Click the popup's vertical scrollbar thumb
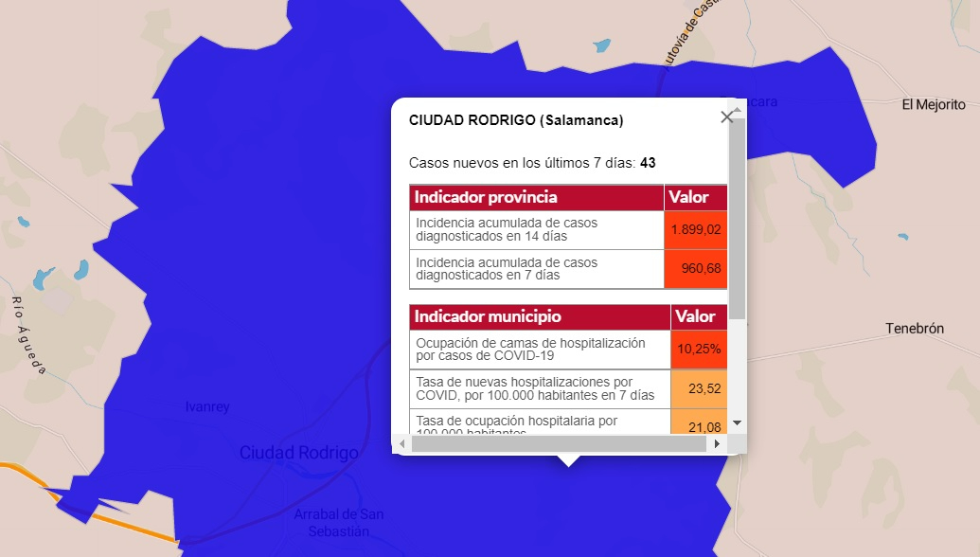 click(x=738, y=218)
